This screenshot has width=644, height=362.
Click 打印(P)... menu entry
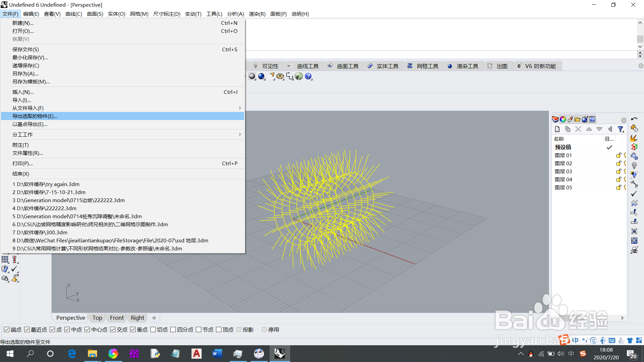[x=123, y=164]
